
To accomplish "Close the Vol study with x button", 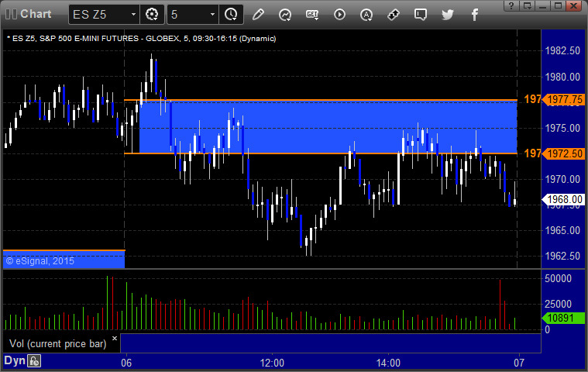I will point(115,338).
